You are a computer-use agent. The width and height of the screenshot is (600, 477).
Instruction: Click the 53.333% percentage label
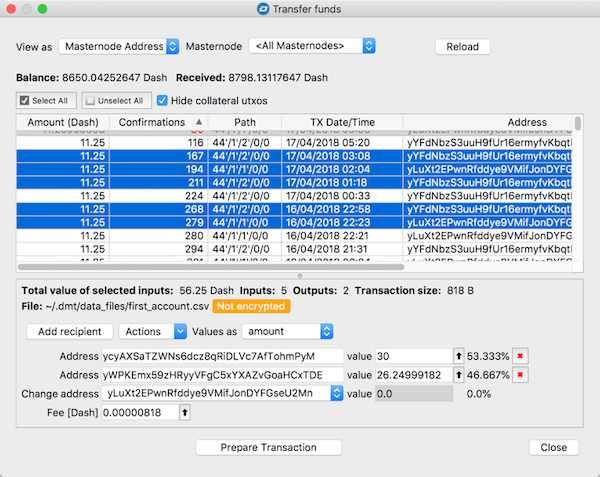488,356
